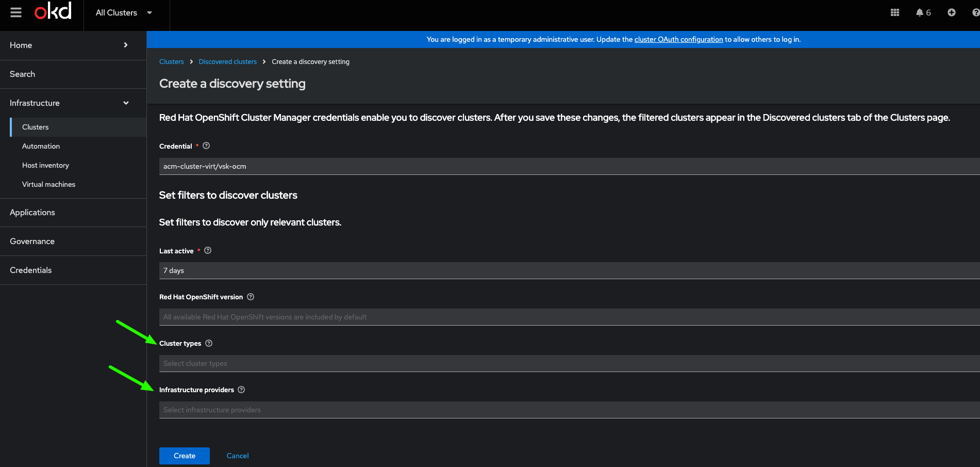Open the Select cluster types dropdown
This screenshot has height=467, width=980.
click(x=567, y=363)
